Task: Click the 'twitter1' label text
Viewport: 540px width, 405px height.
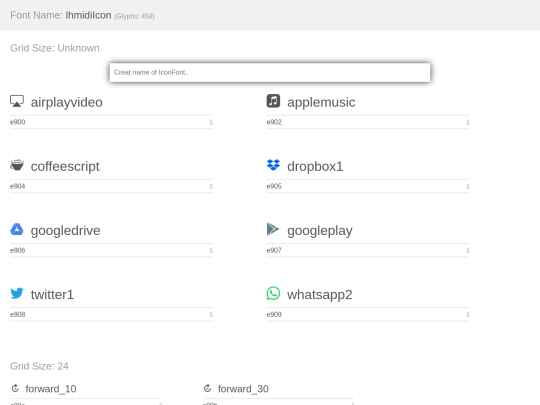Action: pos(52,294)
